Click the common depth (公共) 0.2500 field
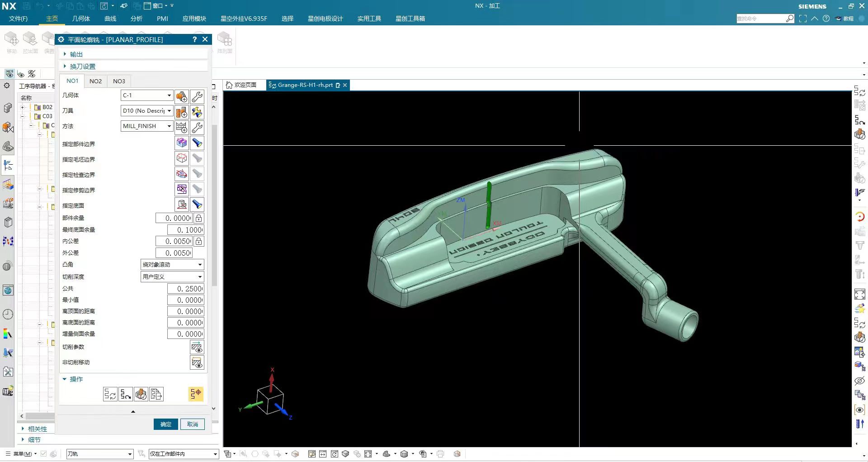The width and height of the screenshot is (868, 462). coord(185,289)
